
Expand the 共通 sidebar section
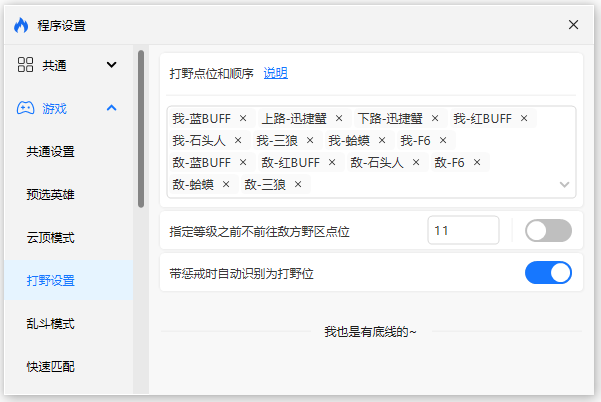[111, 65]
